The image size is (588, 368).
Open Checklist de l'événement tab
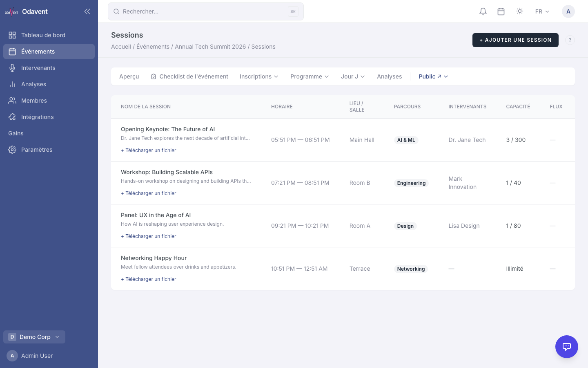pos(189,76)
